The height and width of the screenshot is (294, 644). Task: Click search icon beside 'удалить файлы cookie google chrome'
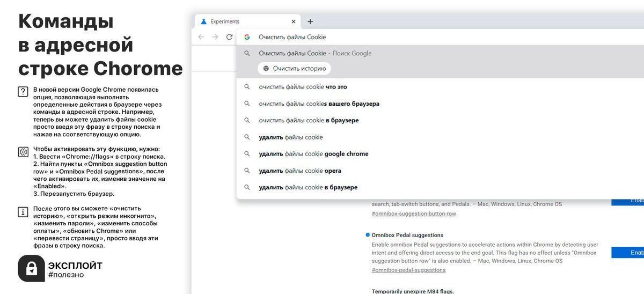click(x=247, y=154)
